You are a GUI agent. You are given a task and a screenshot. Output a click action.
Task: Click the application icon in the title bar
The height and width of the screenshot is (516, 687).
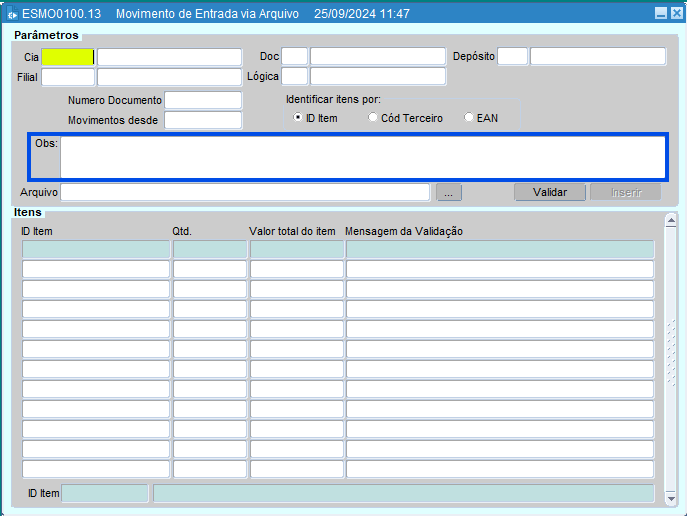(11, 14)
